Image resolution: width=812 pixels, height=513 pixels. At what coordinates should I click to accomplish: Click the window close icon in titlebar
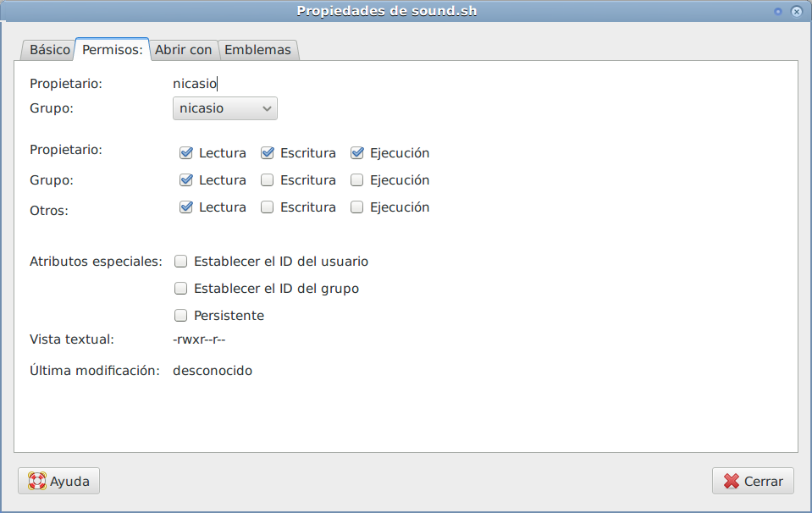tap(796, 11)
